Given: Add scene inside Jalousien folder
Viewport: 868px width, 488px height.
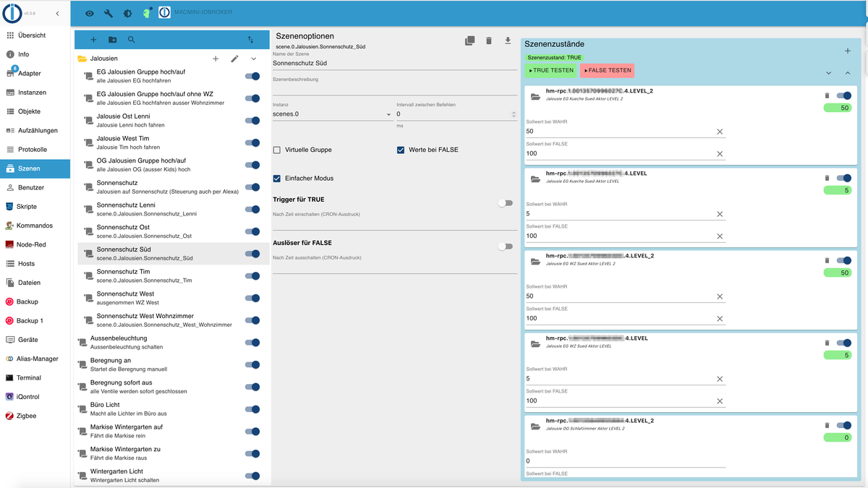Looking at the screenshot, I should click(x=216, y=59).
